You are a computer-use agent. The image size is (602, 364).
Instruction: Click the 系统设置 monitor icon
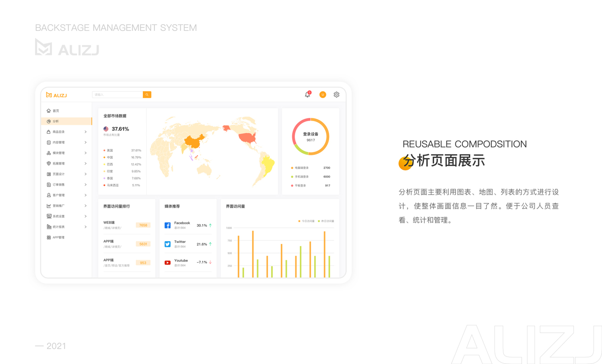pyautogui.click(x=48, y=216)
